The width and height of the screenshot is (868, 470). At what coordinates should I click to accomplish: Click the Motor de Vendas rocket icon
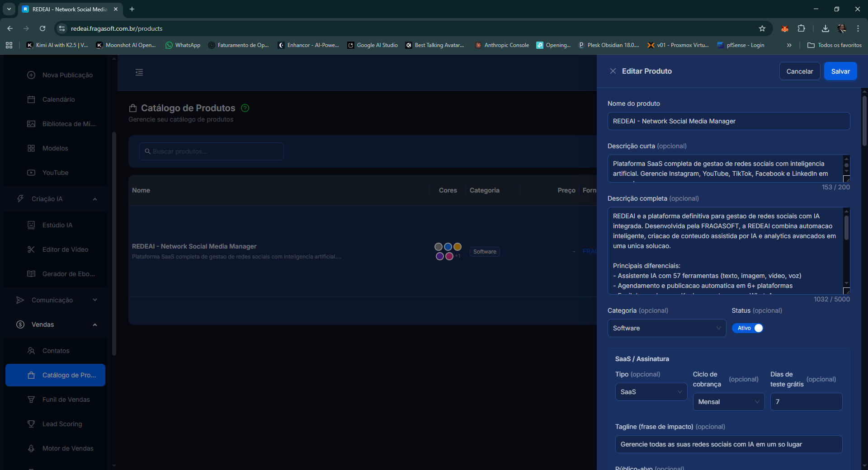click(31, 448)
